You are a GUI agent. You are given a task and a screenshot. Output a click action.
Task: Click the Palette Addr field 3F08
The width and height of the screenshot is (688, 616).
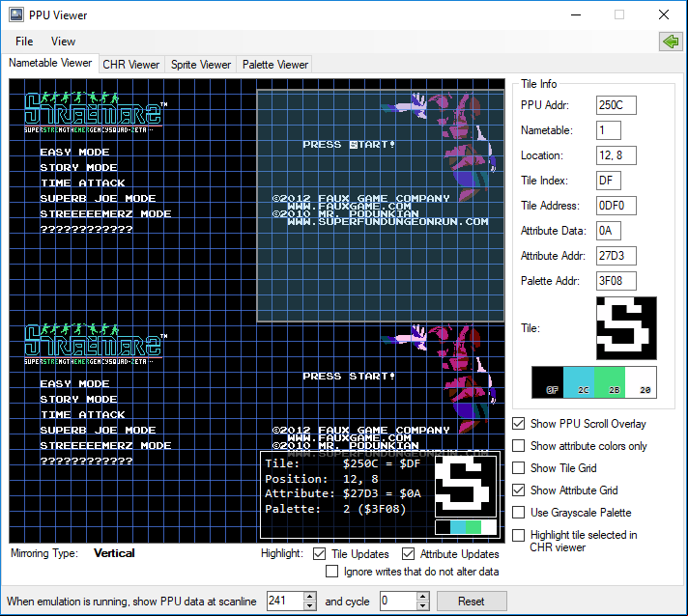[616, 281]
